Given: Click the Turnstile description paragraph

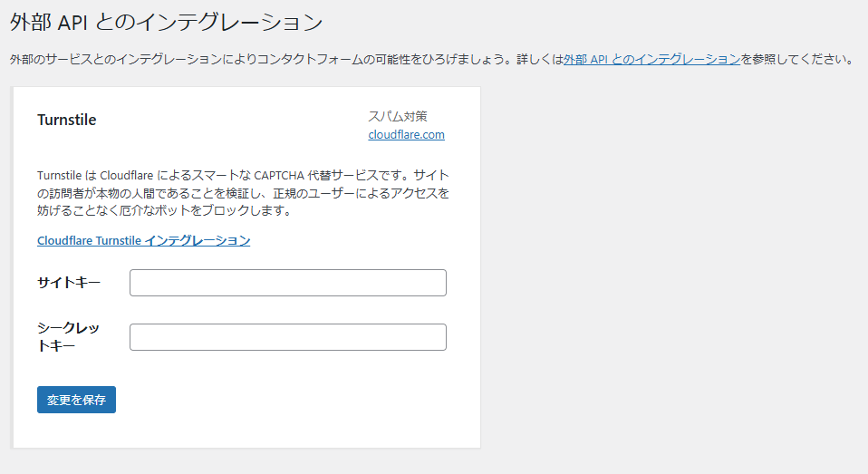Looking at the screenshot, I should (x=243, y=193).
